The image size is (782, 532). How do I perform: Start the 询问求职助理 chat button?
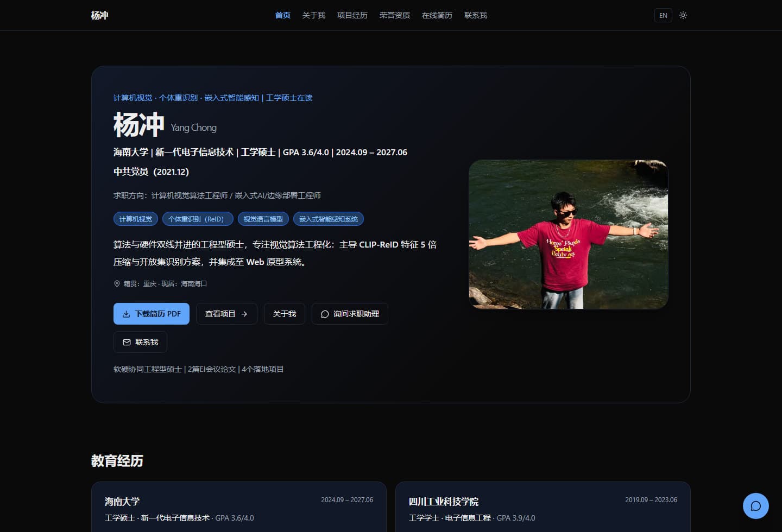point(350,314)
